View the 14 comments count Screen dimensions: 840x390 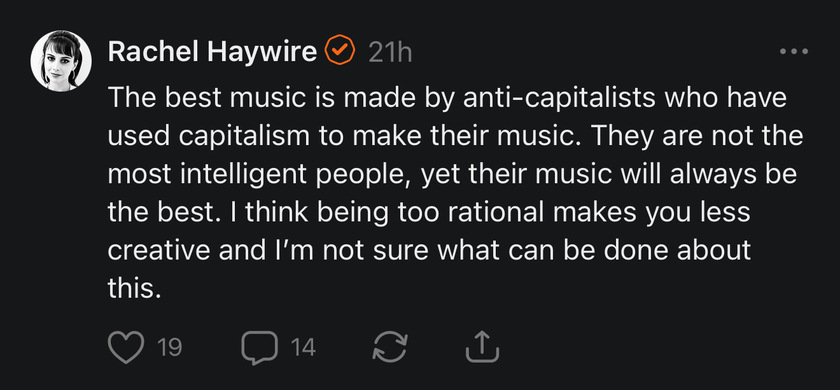point(303,348)
